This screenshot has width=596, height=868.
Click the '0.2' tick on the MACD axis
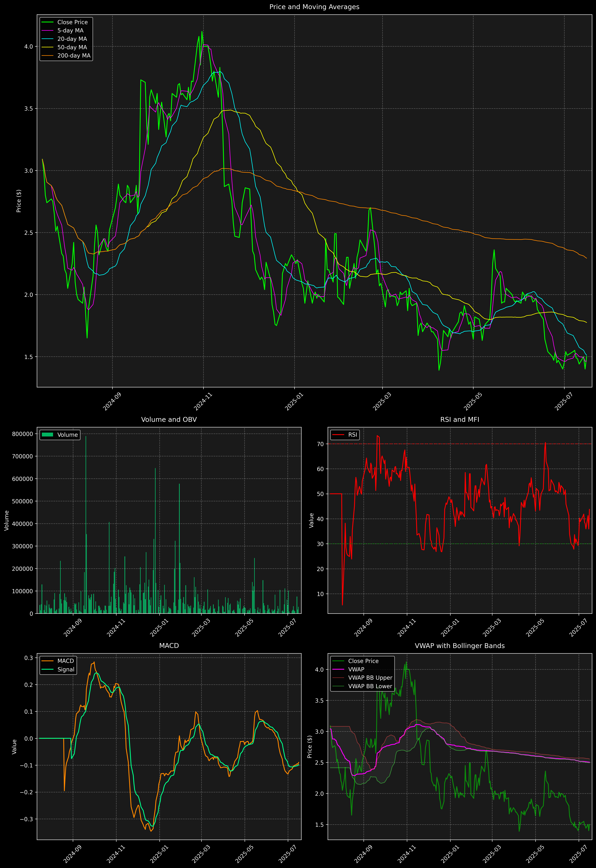click(x=29, y=685)
